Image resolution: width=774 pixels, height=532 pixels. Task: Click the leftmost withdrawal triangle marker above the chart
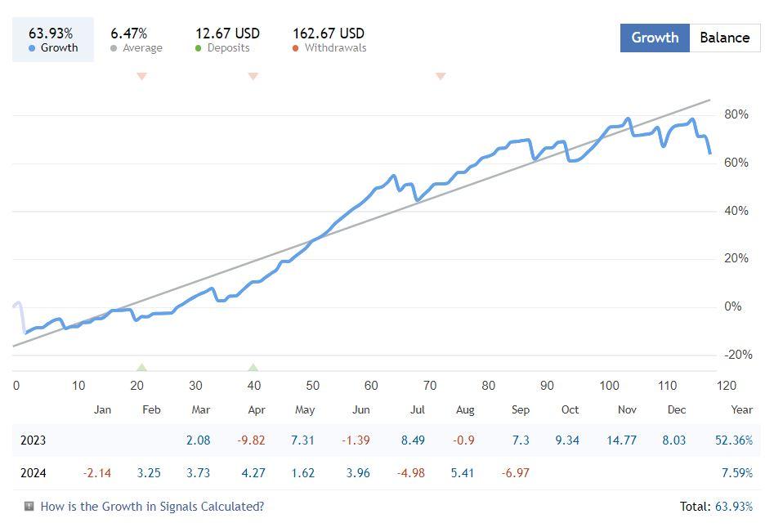141,76
